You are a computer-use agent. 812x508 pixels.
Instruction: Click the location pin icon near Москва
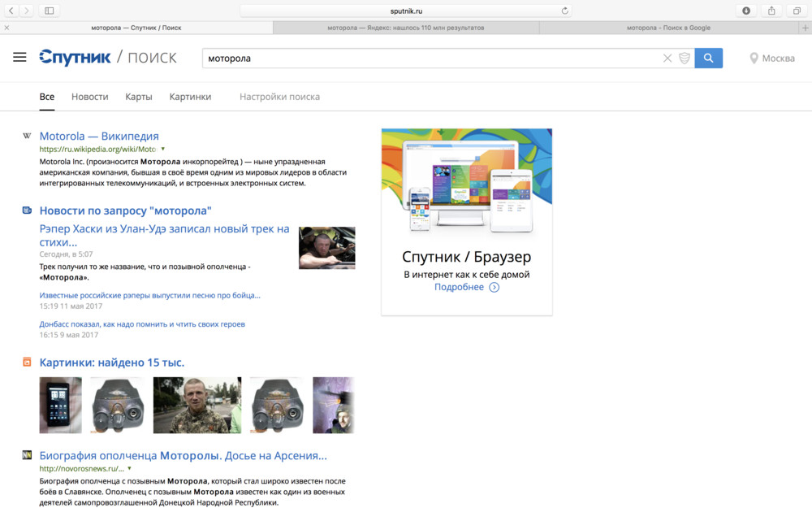(x=754, y=59)
